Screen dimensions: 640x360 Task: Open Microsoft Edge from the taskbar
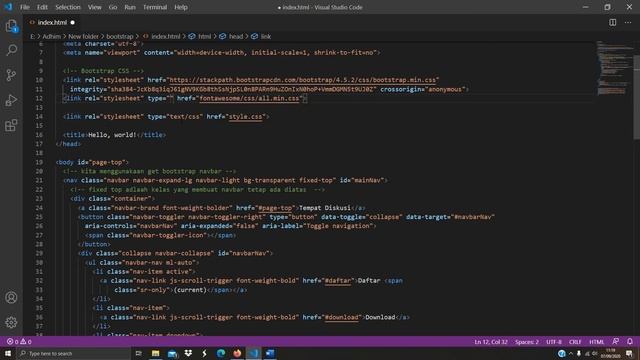tap(221, 353)
